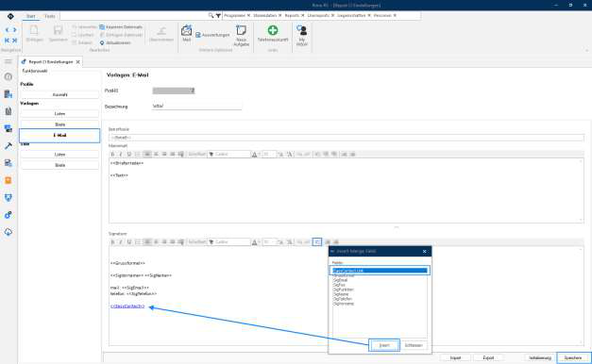Create a Neue Aufgabe from the ribbon

point(242,36)
